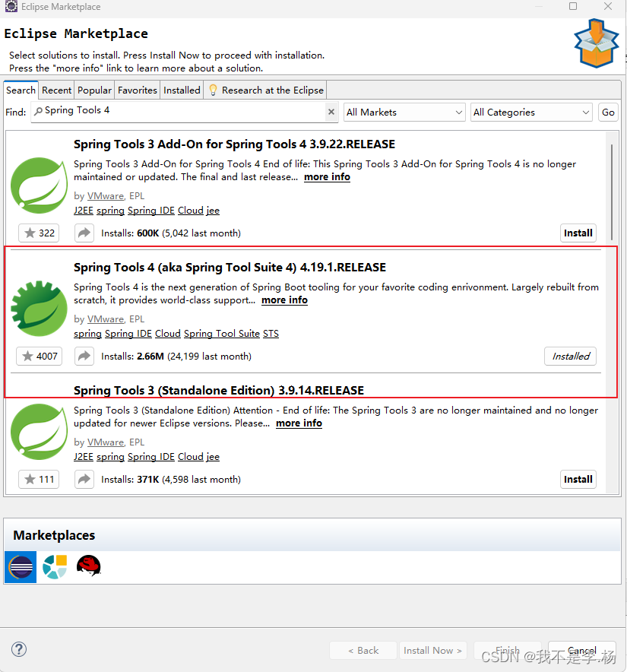The image size is (627, 672).
Task: Open Spring Tools 3 Add-On for Spring Tools 4 title
Action: pos(234,144)
